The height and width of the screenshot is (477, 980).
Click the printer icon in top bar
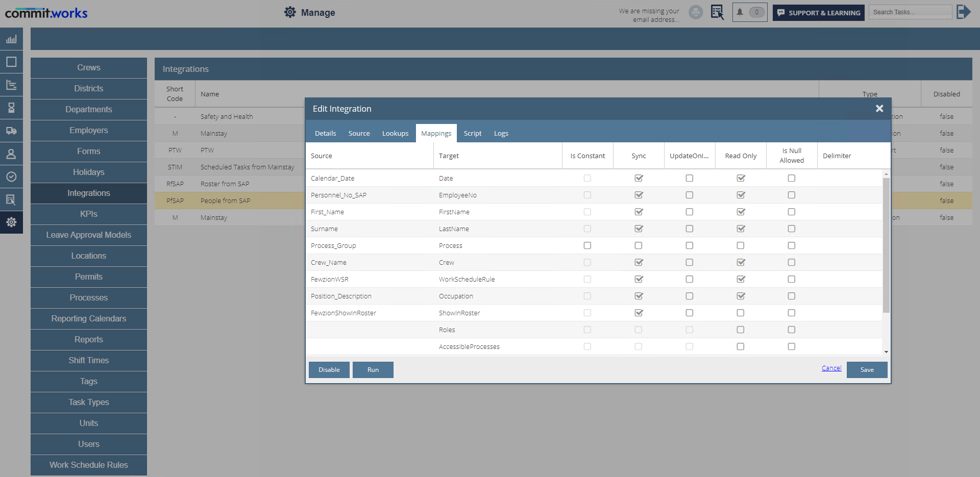click(696, 12)
